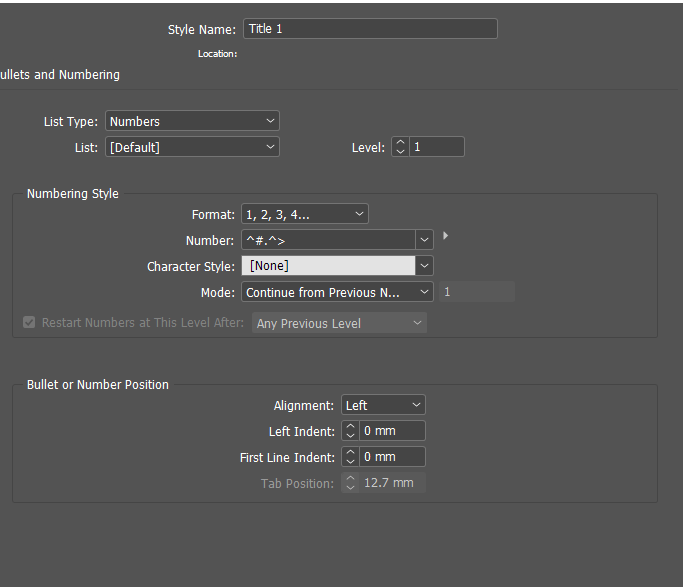This screenshot has width=683, height=587.
Task: Click the Left Indent value field
Action: coord(392,431)
